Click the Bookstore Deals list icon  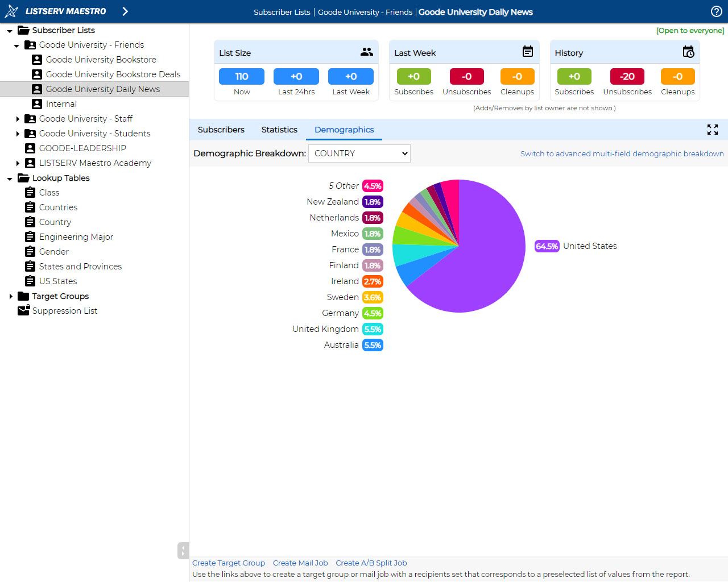37,74
